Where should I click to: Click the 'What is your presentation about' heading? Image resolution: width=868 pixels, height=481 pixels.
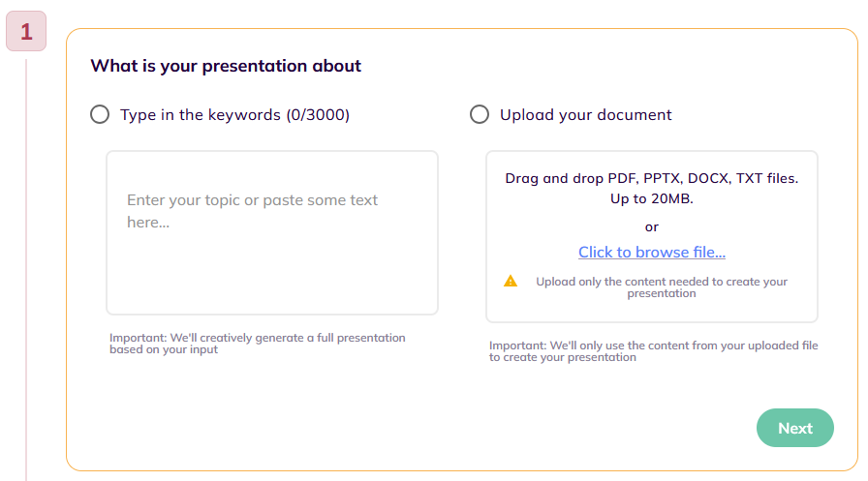(x=226, y=67)
